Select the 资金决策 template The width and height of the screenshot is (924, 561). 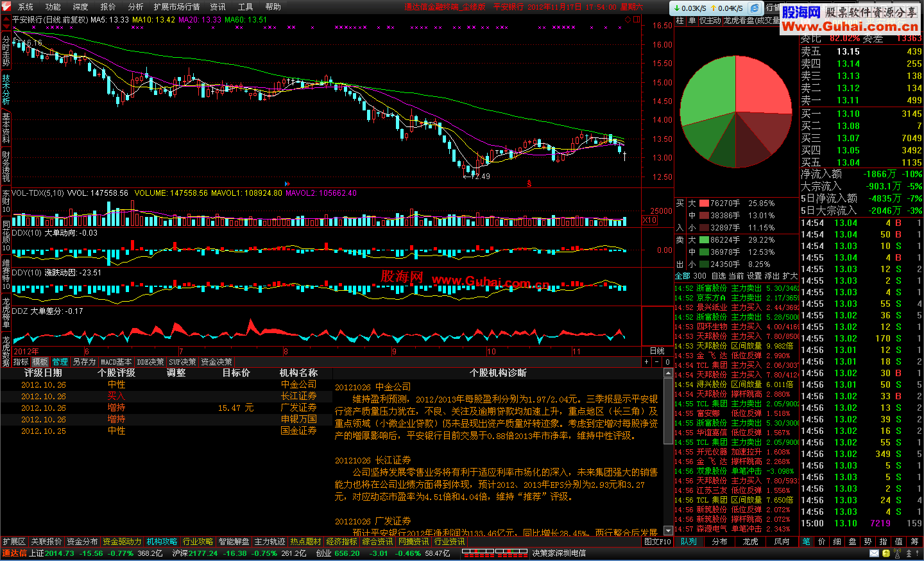(x=217, y=362)
